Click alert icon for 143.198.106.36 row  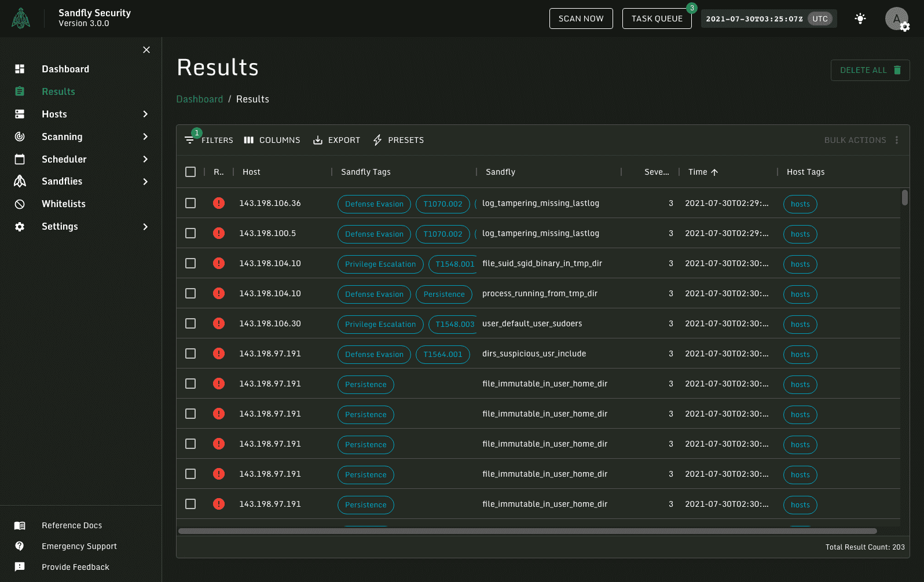[219, 203]
